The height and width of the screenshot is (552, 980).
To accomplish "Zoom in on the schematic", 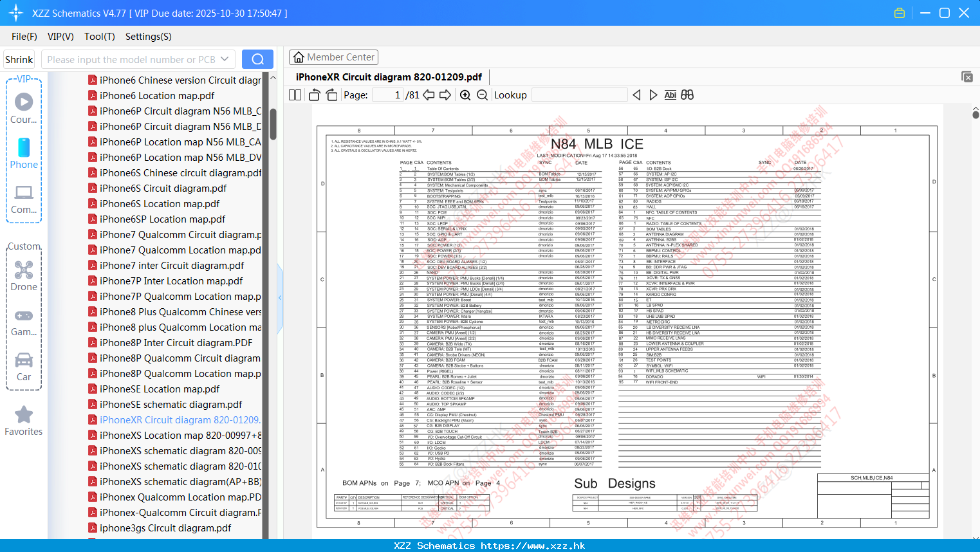I will [465, 95].
